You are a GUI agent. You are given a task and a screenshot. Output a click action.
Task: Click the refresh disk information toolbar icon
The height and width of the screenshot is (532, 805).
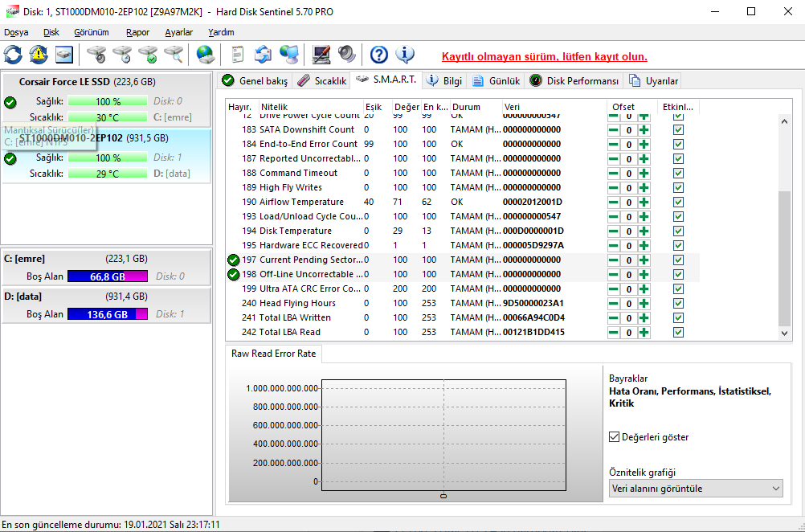[13, 55]
